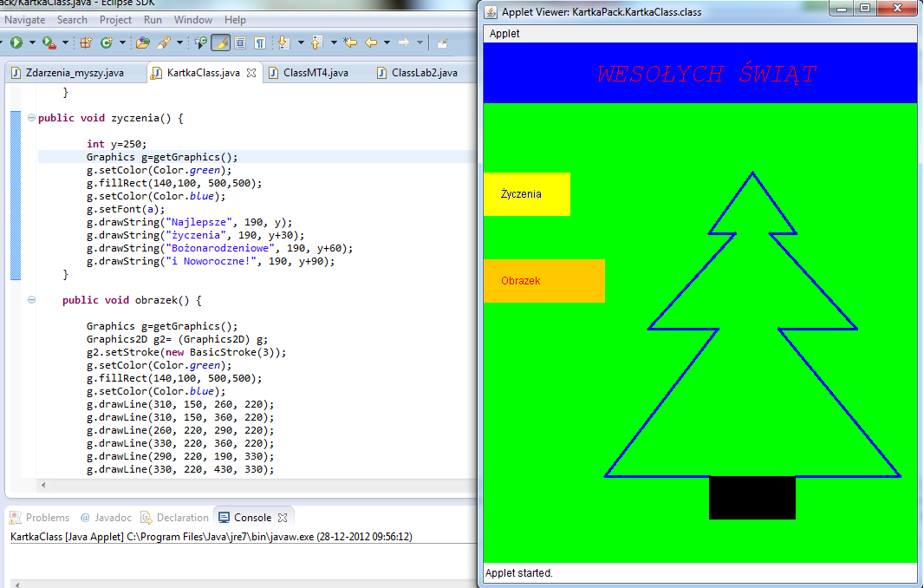Toggle Mark Occurrences highlighter button

[220, 42]
